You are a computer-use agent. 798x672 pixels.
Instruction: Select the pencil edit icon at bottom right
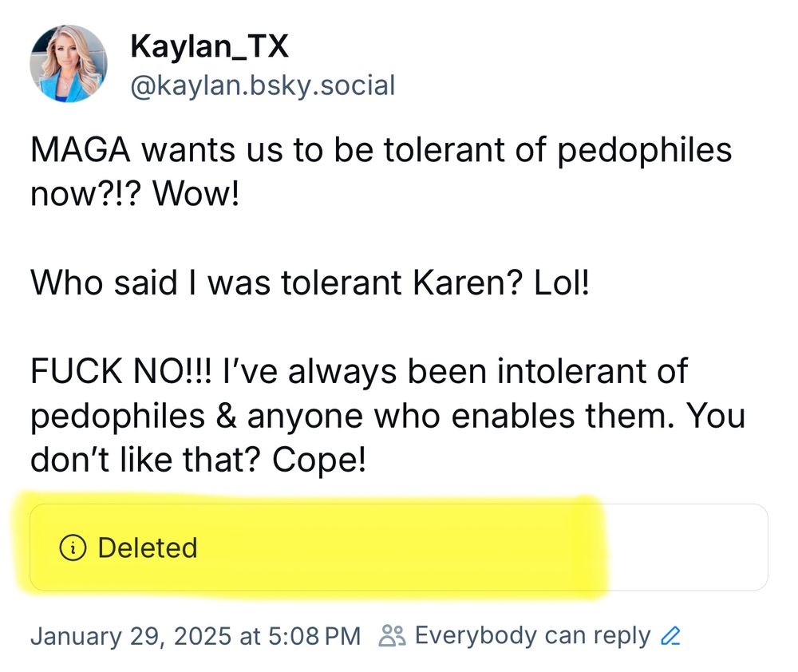point(670,634)
